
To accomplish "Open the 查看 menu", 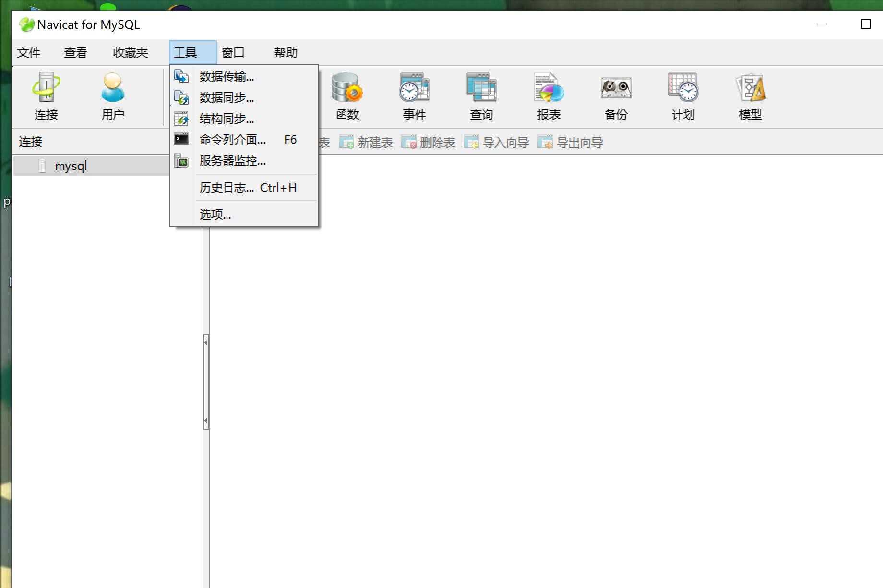I will [x=76, y=52].
